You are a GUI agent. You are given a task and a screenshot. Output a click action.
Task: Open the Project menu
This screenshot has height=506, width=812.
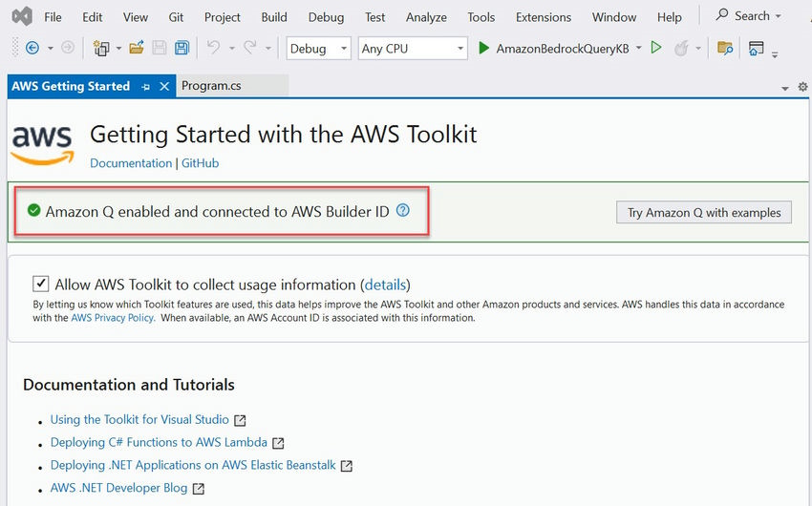223,17
